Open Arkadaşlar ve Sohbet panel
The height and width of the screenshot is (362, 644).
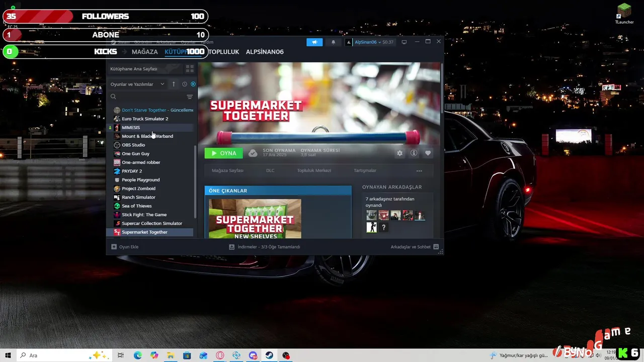(x=415, y=247)
